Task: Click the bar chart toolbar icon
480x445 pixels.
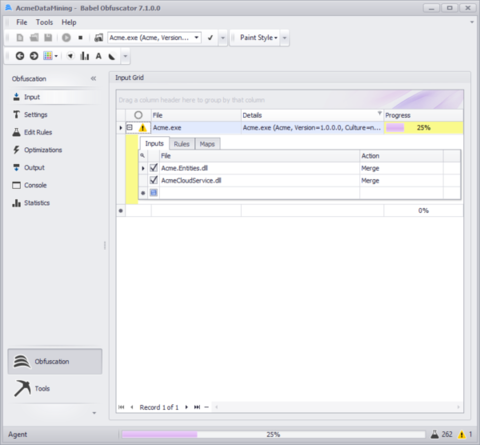Action: (85, 56)
